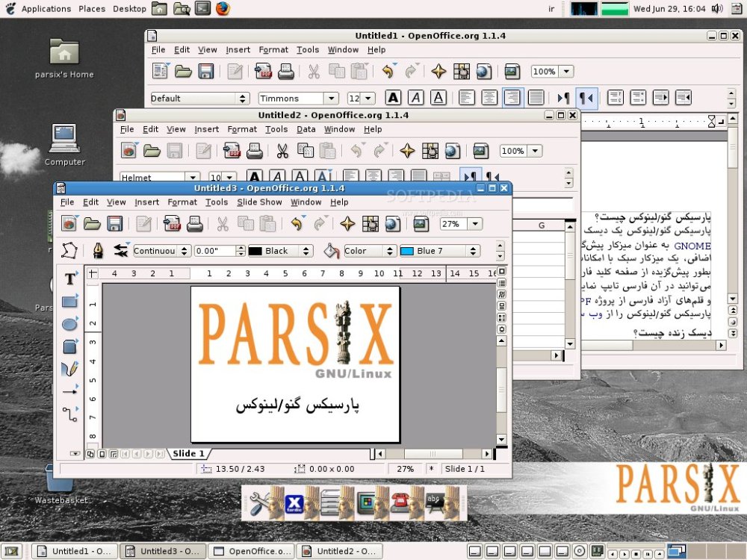Open Firefox from the top panel

coord(223,8)
